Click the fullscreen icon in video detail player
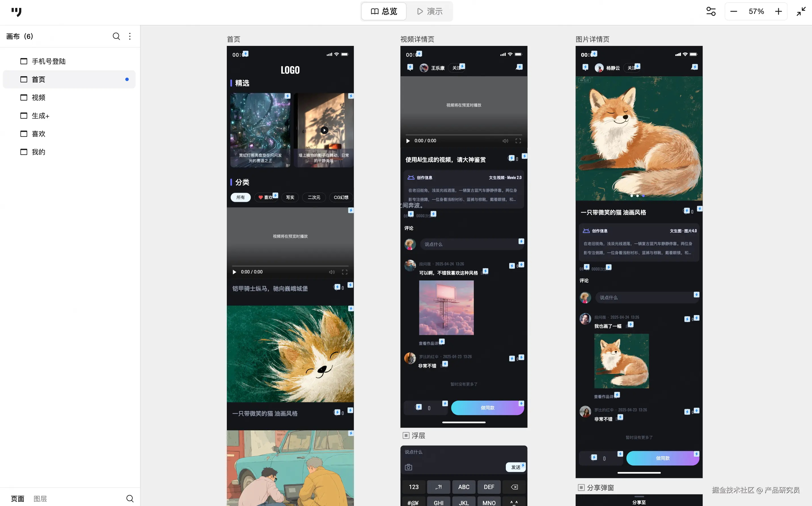Screen dimensions: 812x506 click(518, 141)
